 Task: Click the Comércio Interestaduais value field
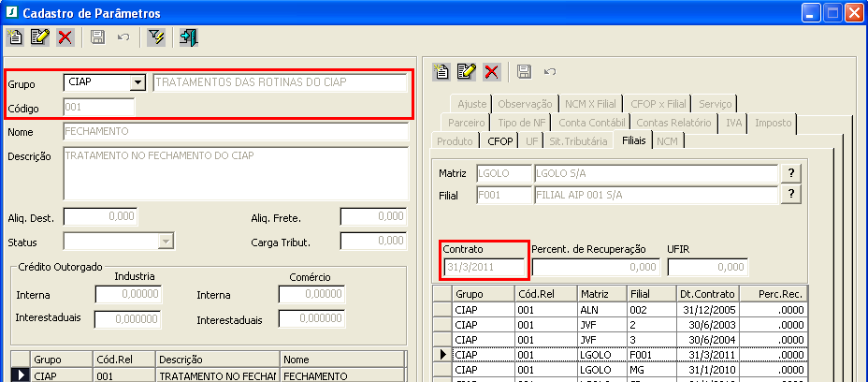click(311, 319)
